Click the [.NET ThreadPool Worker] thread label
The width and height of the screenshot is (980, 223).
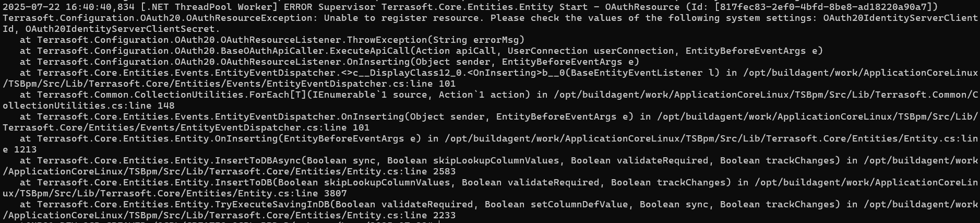pos(209,7)
